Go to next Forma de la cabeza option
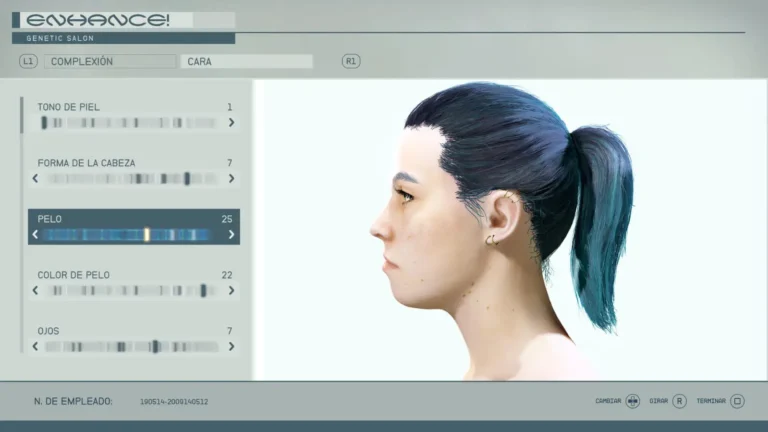Screen dimensions: 768x432 coord(231,179)
